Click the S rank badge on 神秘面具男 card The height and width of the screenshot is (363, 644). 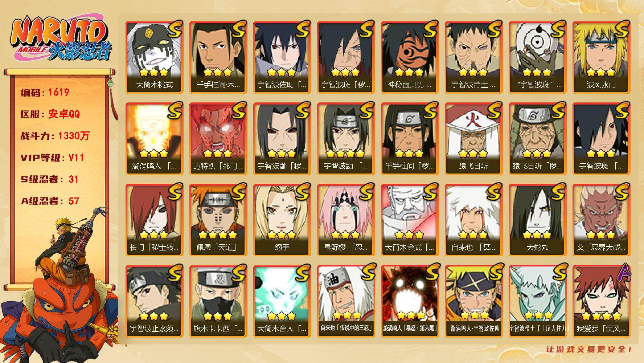tap(429, 29)
